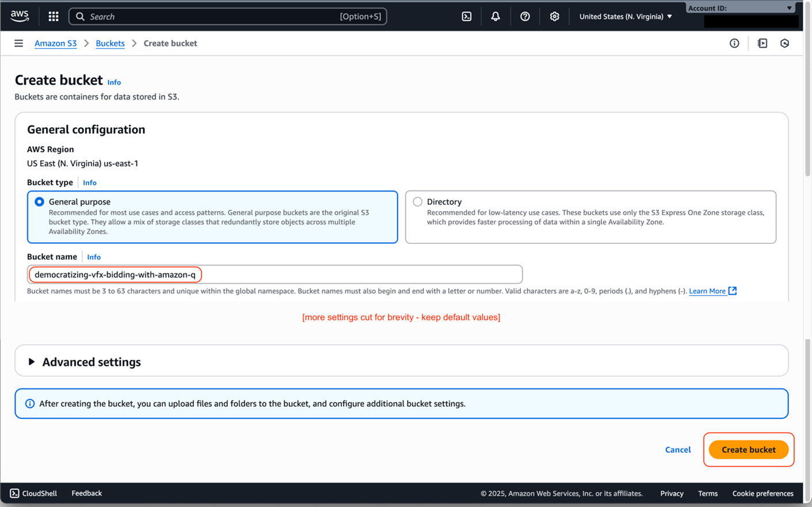The image size is (812, 507).
Task: Click the Cancel button
Action: [x=678, y=449]
